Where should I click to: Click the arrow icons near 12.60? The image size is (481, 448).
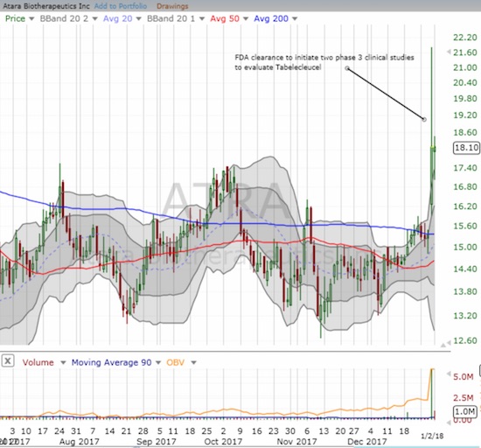click(446, 343)
